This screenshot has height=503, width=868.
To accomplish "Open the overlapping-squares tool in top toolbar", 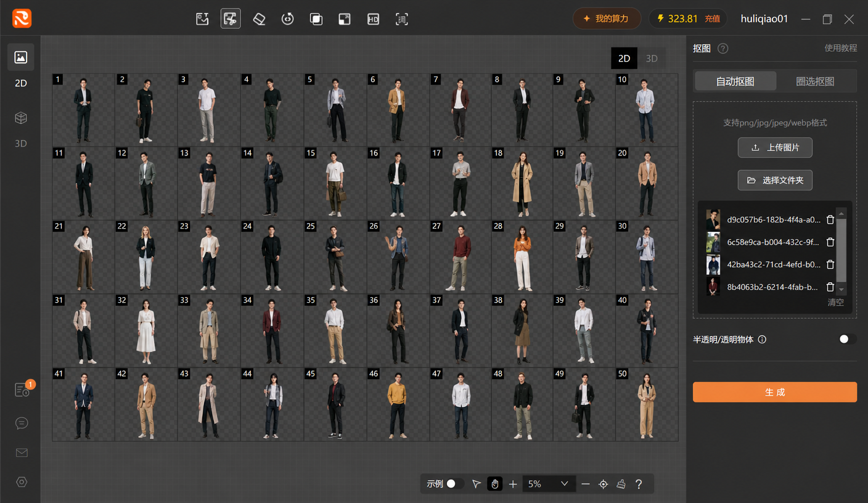I will pyautogui.click(x=316, y=19).
